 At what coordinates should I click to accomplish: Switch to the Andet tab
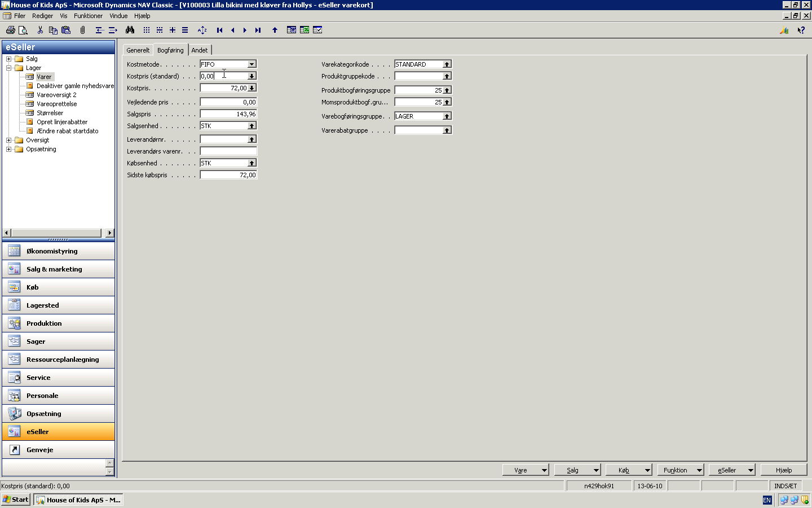pyautogui.click(x=200, y=50)
